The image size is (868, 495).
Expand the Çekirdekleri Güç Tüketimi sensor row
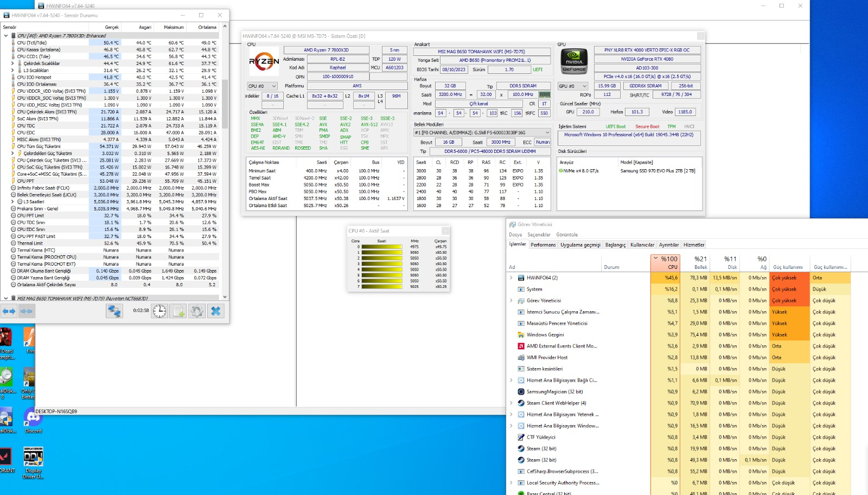[x=12, y=153]
